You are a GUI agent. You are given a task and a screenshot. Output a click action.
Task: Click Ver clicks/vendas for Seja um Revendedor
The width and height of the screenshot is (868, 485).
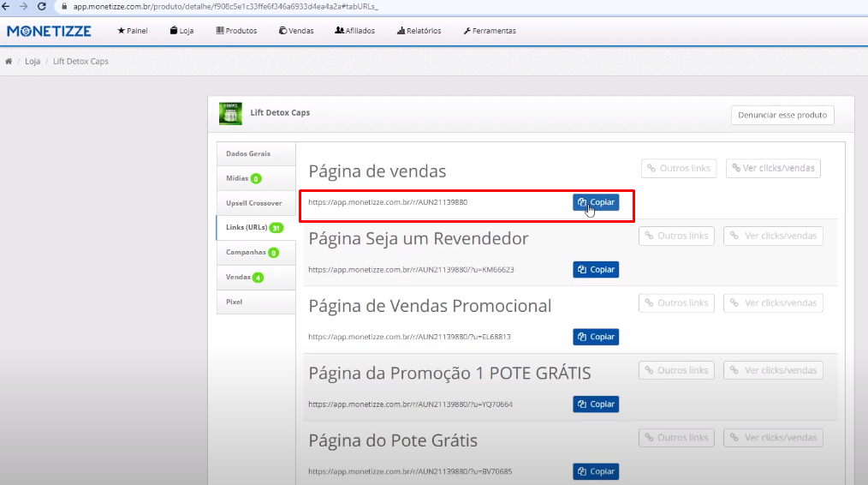tap(773, 237)
